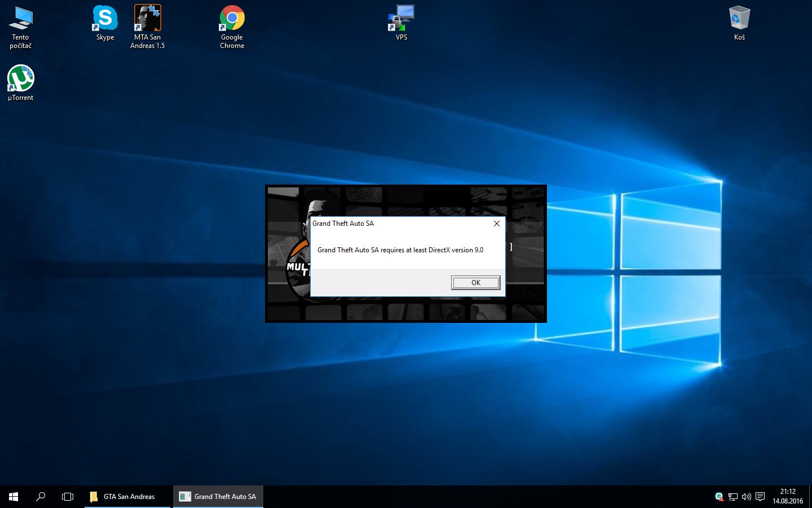The height and width of the screenshot is (508, 812).
Task: Click OK in the DirectX error dialog
Action: click(475, 283)
